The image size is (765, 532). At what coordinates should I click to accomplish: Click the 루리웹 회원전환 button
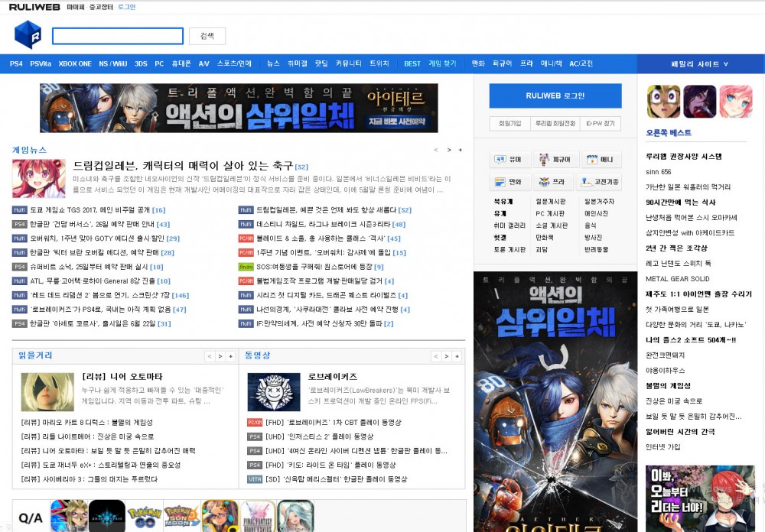[555, 124]
